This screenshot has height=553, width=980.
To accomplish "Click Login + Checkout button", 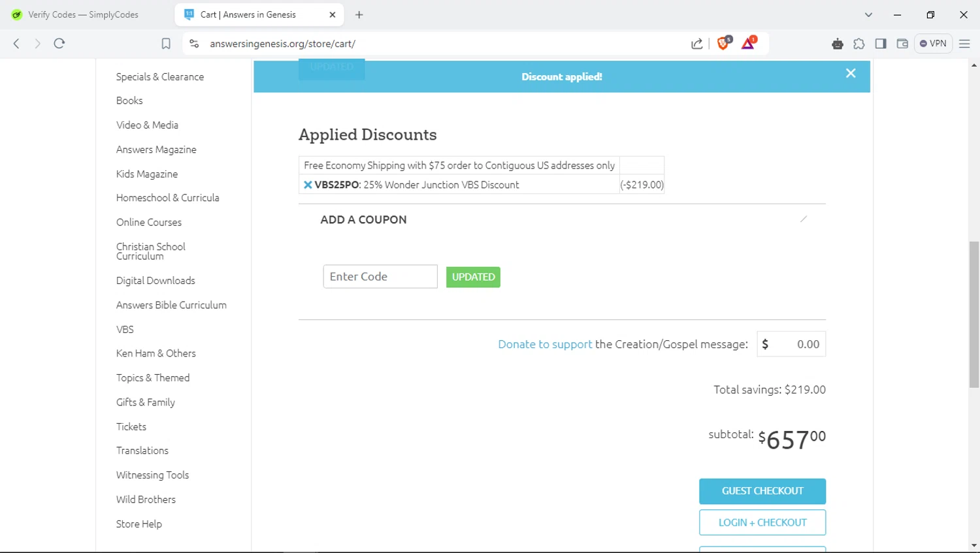I will pos(762,522).
